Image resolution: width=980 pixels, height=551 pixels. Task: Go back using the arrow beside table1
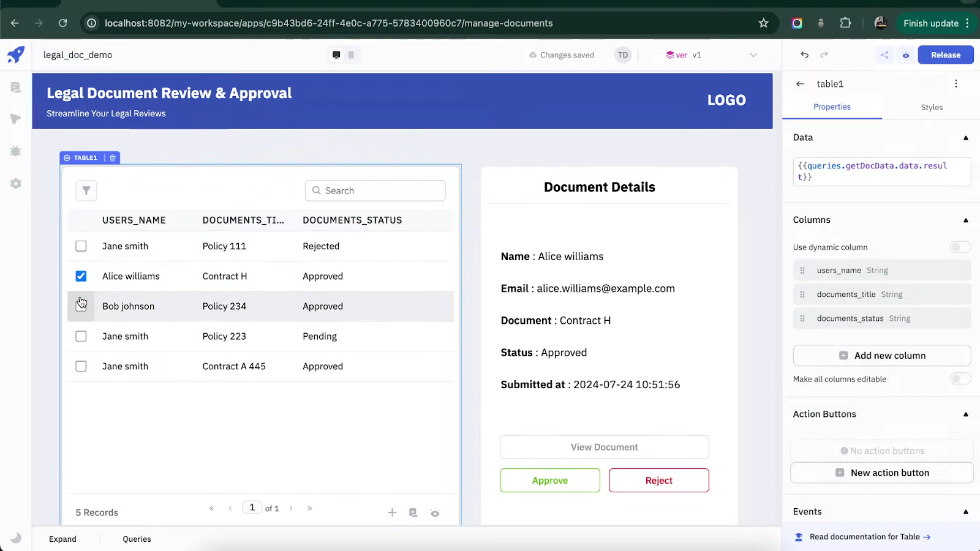coord(801,84)
